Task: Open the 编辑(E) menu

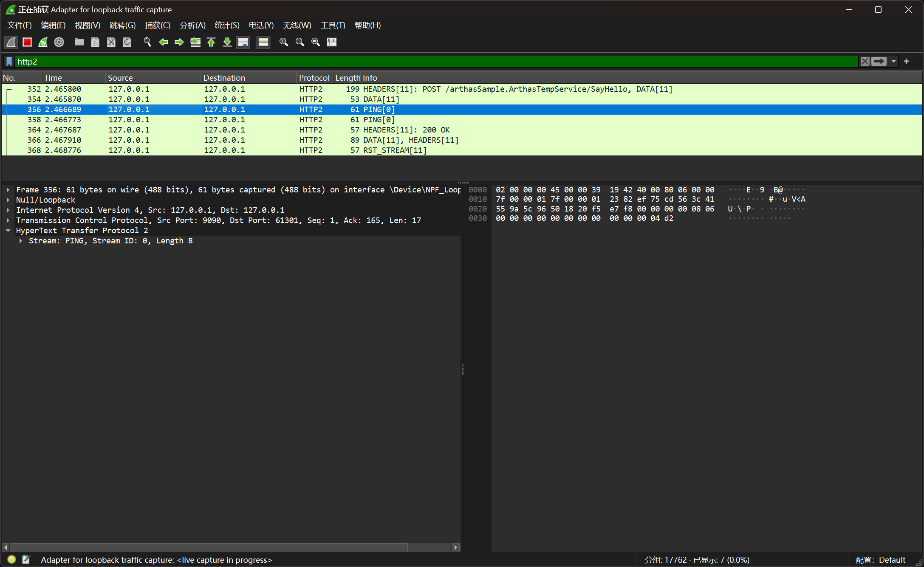Action: [53, 25]
